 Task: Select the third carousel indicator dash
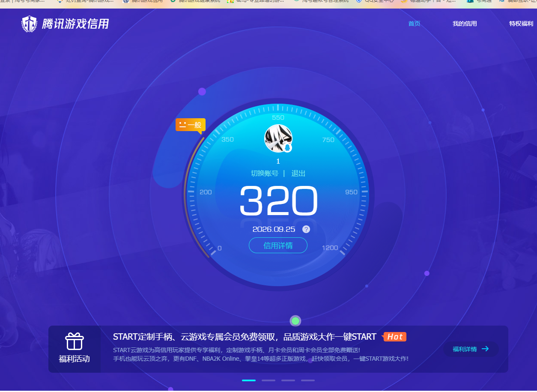[288, 380]
